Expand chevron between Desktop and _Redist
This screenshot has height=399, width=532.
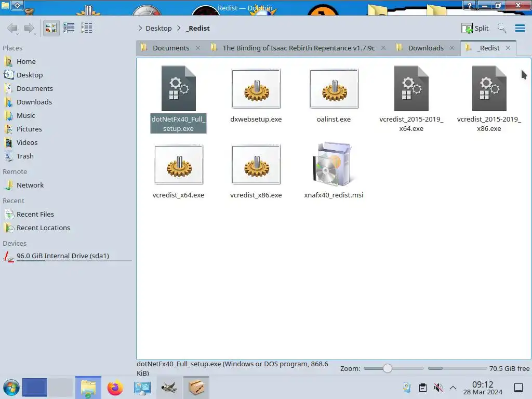[179, 28]
